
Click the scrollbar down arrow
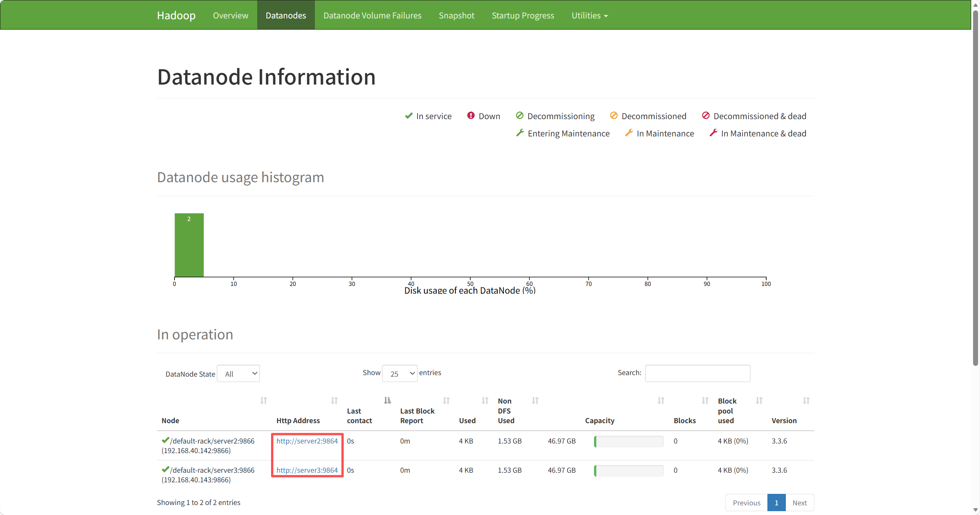(x=975, y=510)
